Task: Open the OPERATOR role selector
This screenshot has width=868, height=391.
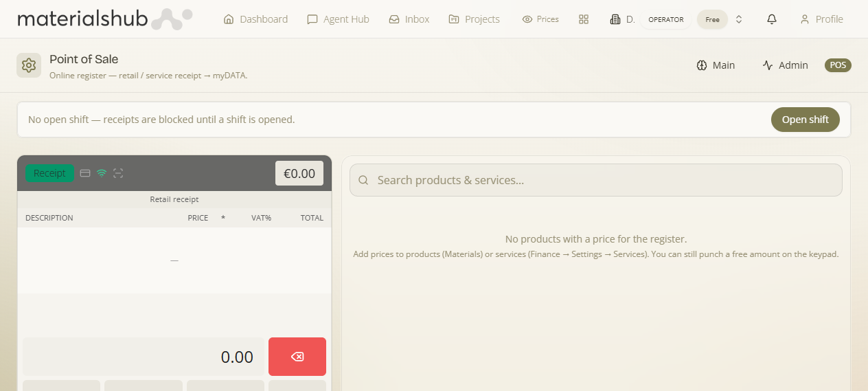Action: 666,19
